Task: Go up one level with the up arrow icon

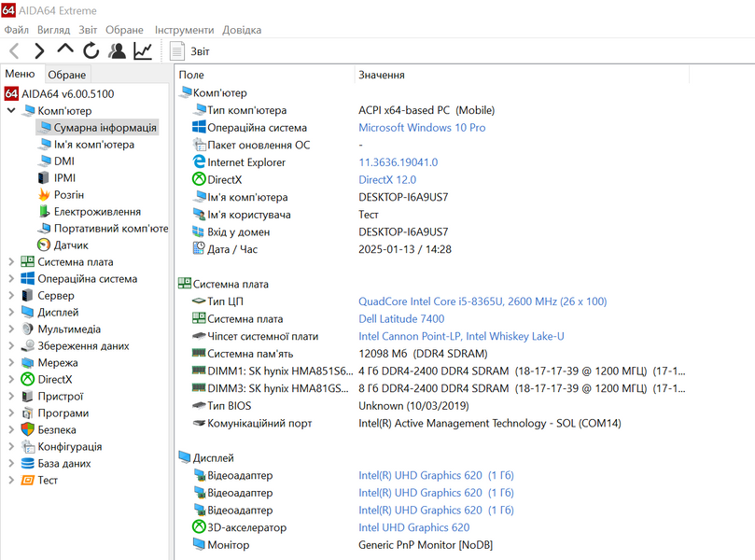Action: point(65,49)
